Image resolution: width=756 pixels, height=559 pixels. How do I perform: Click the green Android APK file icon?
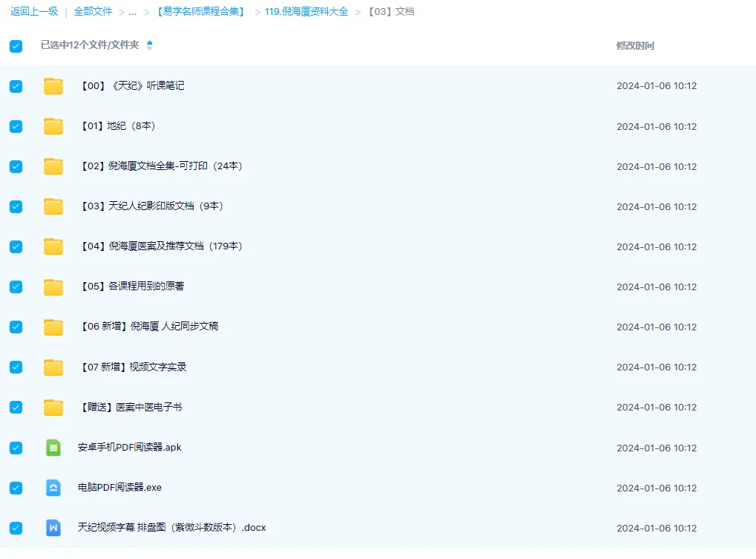pos(53,448)
